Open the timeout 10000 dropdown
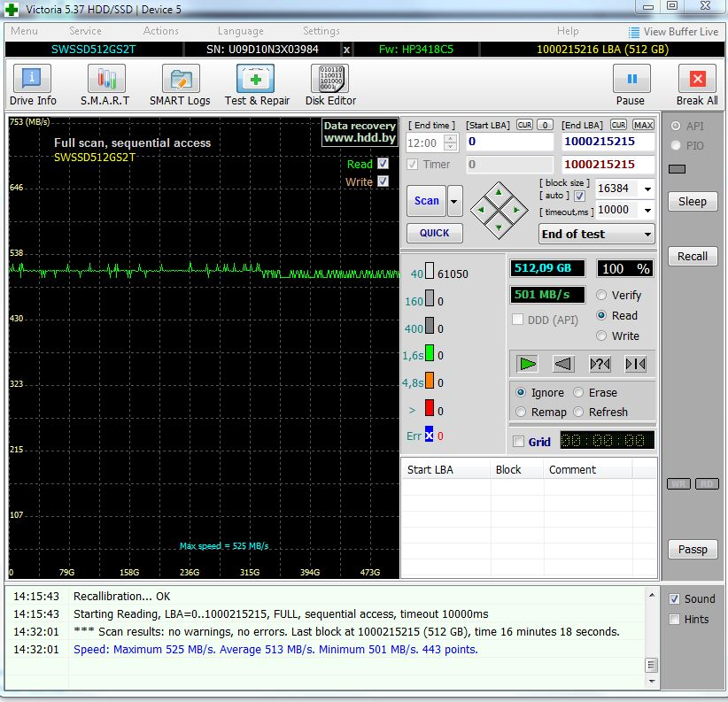The height and width of the screenshot is (702, 728). 647,210
